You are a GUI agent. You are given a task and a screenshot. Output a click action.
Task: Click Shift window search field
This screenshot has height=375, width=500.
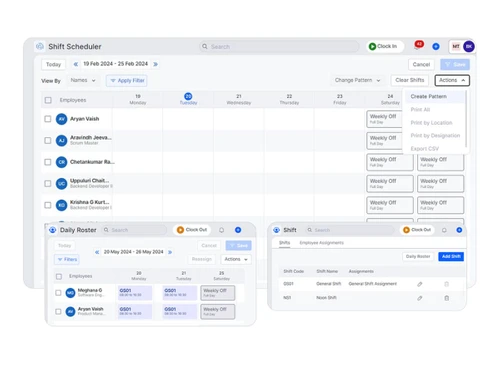pyautogui.click(x=350, y=230)
